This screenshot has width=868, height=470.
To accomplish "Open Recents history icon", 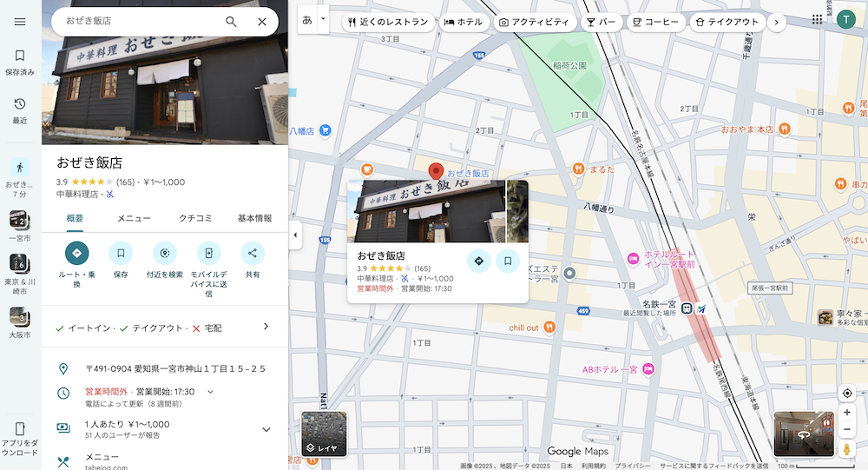I will tap(19, 109).
